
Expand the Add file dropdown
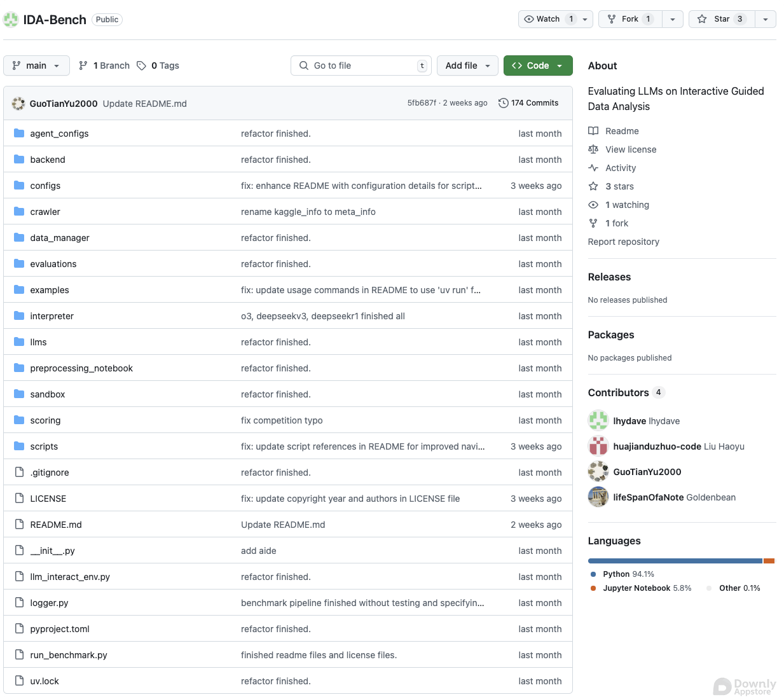[x=467, y=66]
